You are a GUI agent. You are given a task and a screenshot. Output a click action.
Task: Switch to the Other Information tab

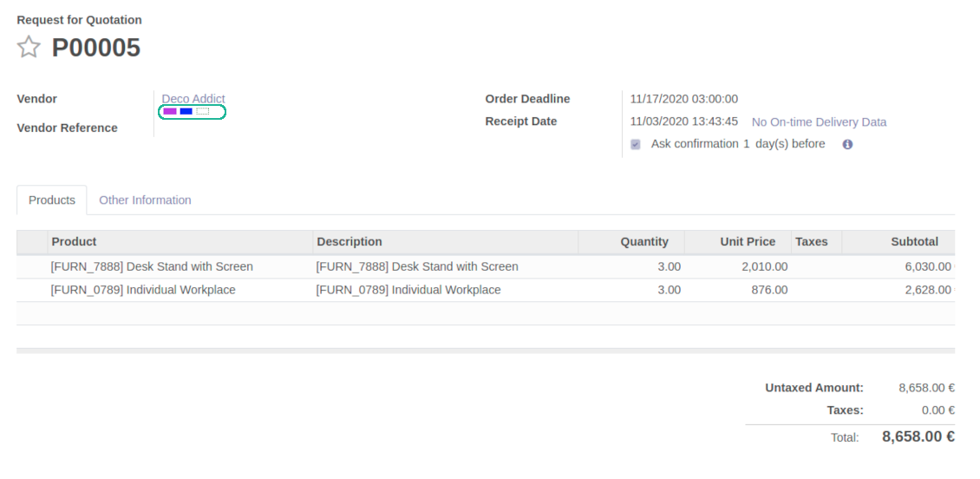(145, 200)
